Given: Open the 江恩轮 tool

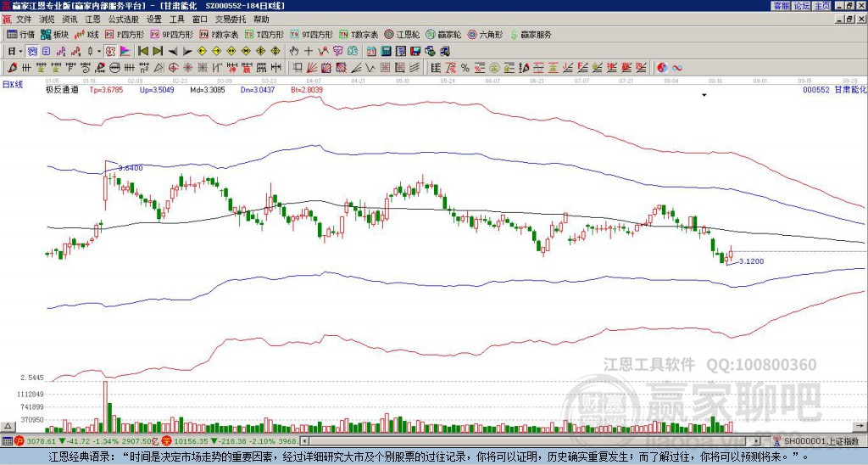Looking at the screenshot, I should coord(402,34).
